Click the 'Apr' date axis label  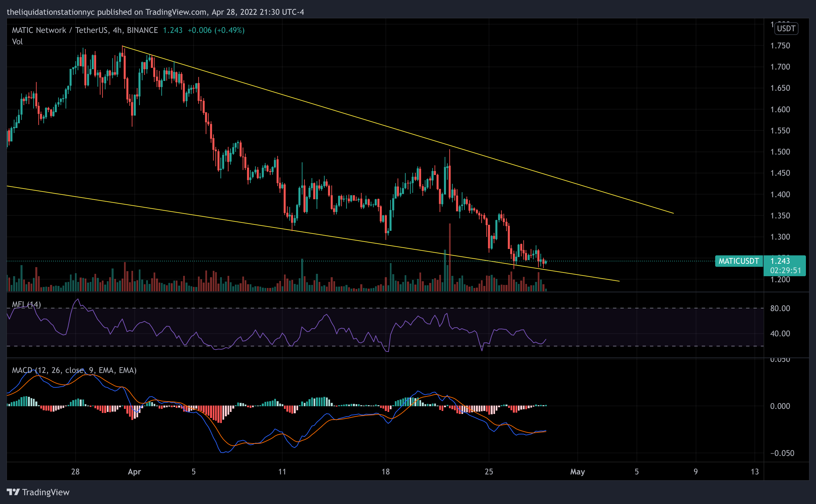134,472
